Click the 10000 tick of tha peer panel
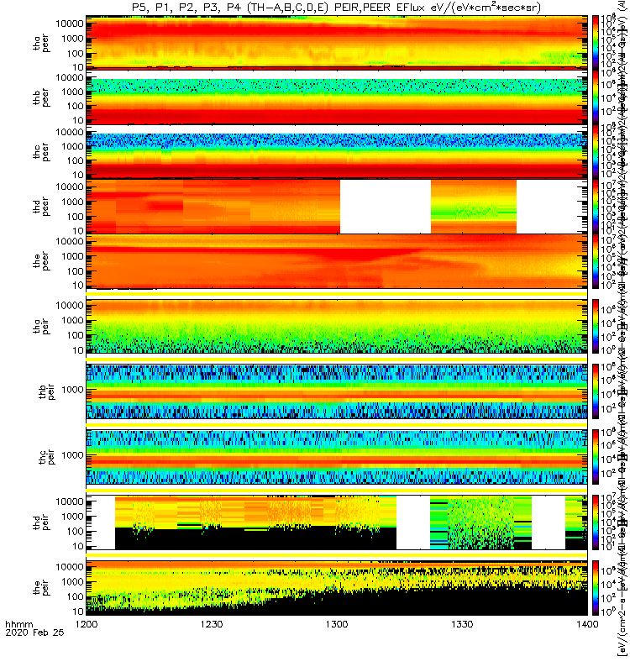 coord(70,24)
